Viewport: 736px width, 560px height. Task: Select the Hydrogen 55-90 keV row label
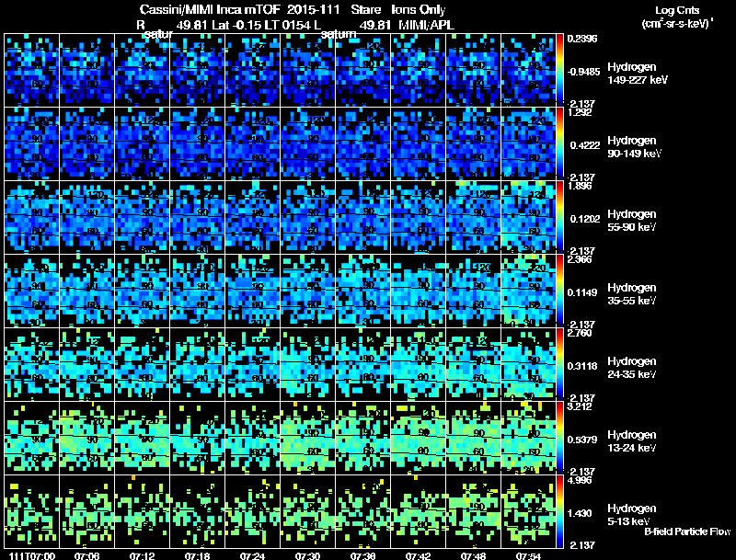pos(632,221)
